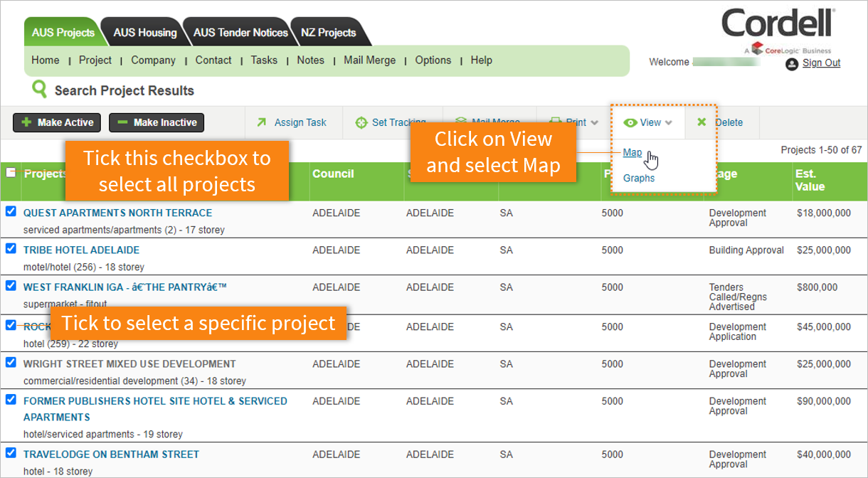Viewport: 868px width, 478px height.
Task: Open Travelodge on Bentham Street link
Action: 111,454
